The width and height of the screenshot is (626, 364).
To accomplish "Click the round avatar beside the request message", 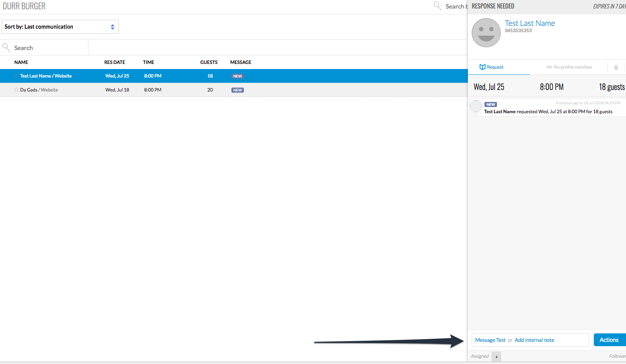I will (476, 106).
